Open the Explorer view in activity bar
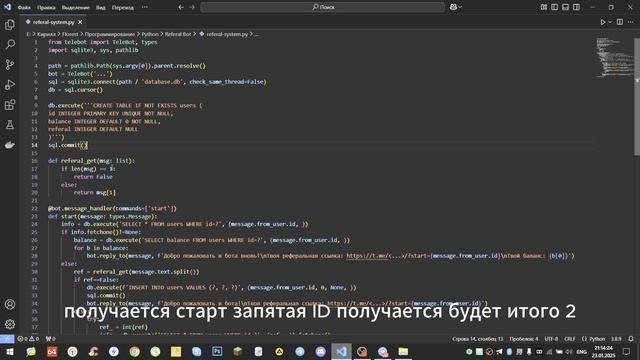640x360 pixels. [x=10, y=24]
